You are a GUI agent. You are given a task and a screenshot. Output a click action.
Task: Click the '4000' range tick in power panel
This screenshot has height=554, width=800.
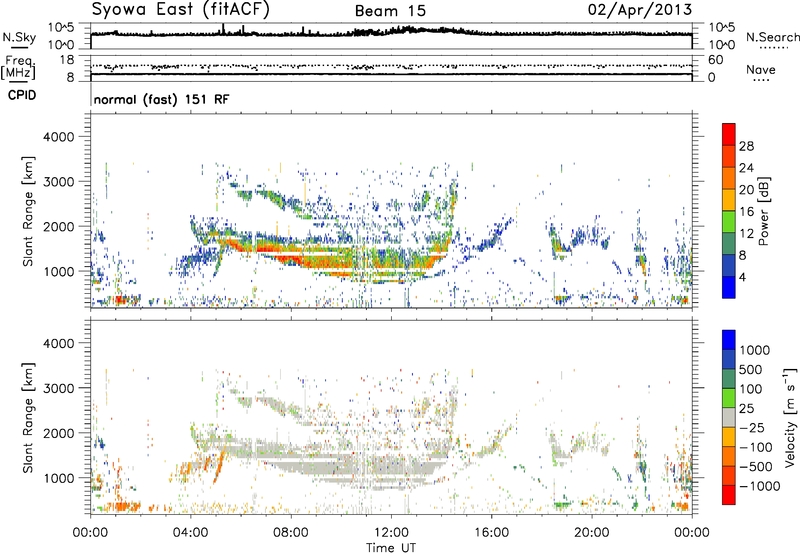(x=58, y=137)
